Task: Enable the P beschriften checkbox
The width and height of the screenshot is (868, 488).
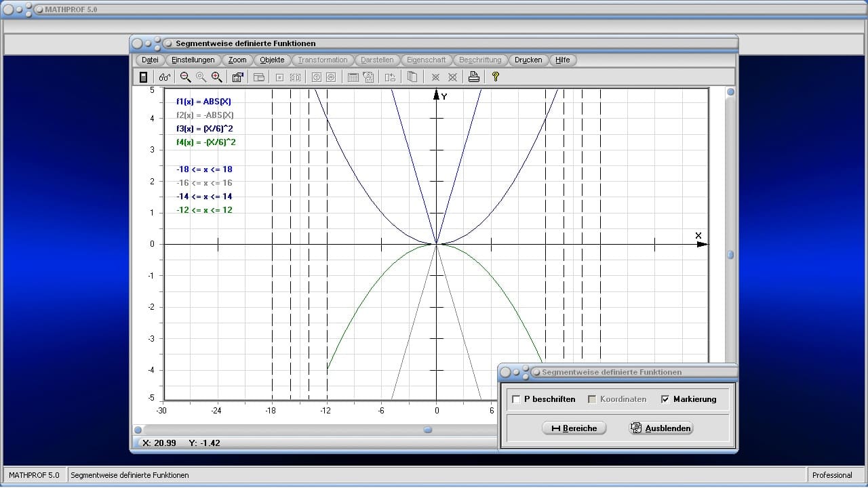Action: [517, 399]
